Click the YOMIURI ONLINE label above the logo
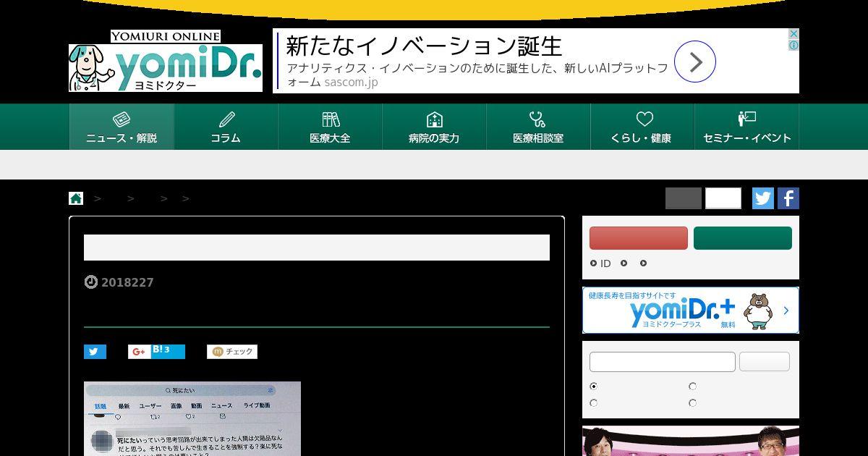 coord(166,37)
